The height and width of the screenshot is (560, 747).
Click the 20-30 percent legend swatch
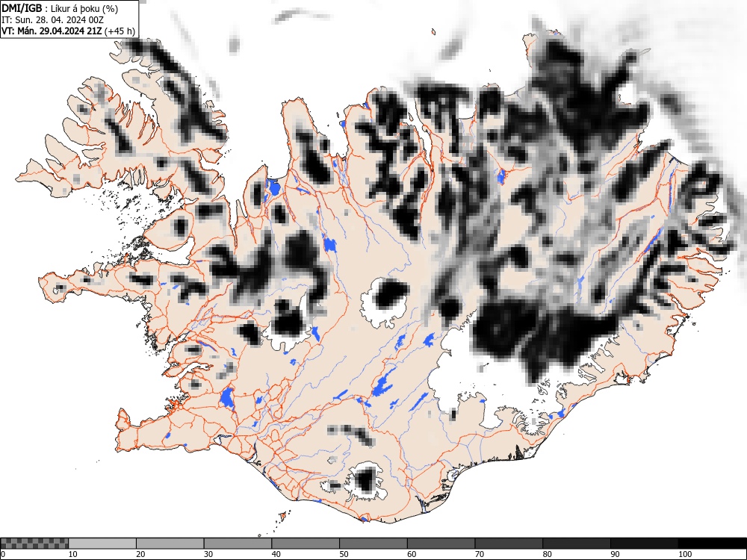[170, 544]
